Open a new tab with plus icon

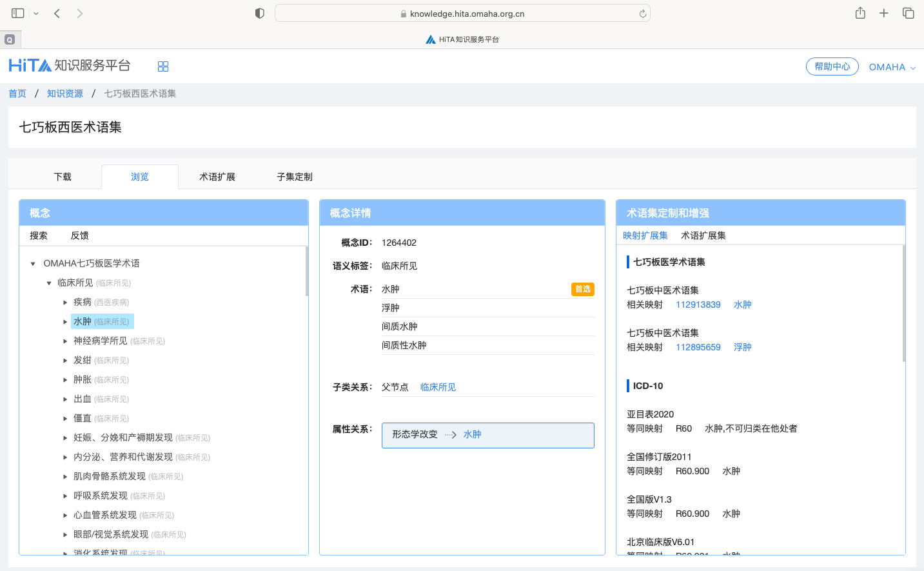[884, 13]
